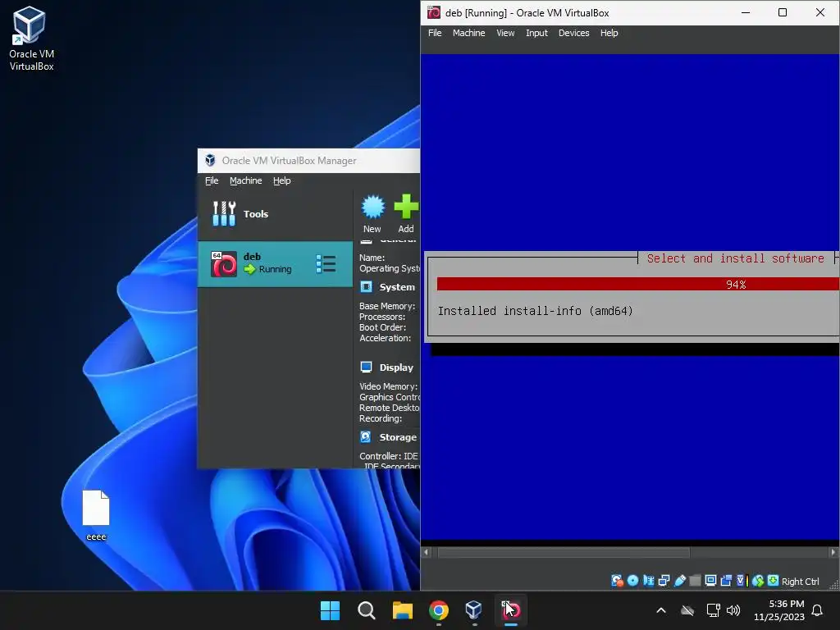The image size is (840, 630).
Task: Click the right scroll arrow in VM window
Action: tap(833, 552)
